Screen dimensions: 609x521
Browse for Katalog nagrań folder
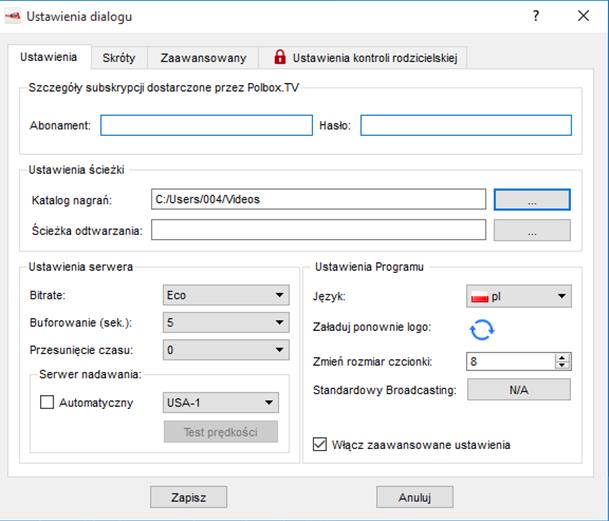pos(532,200)
